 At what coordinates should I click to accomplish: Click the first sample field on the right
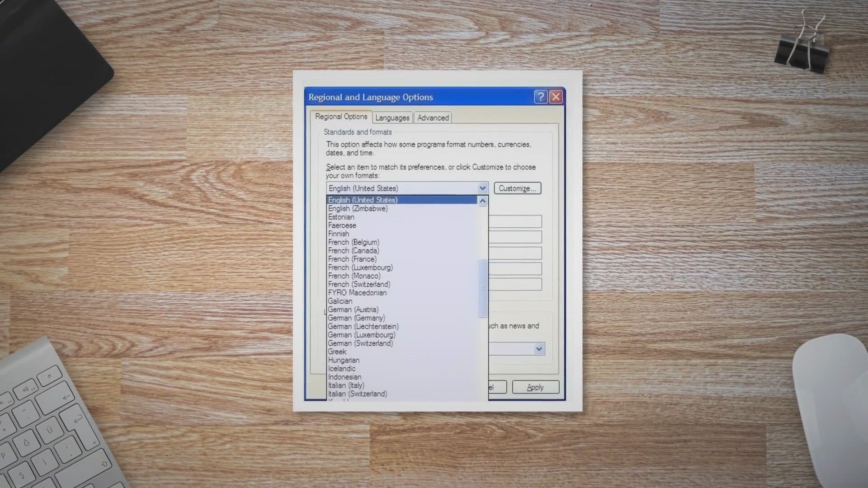coord(515,221)
